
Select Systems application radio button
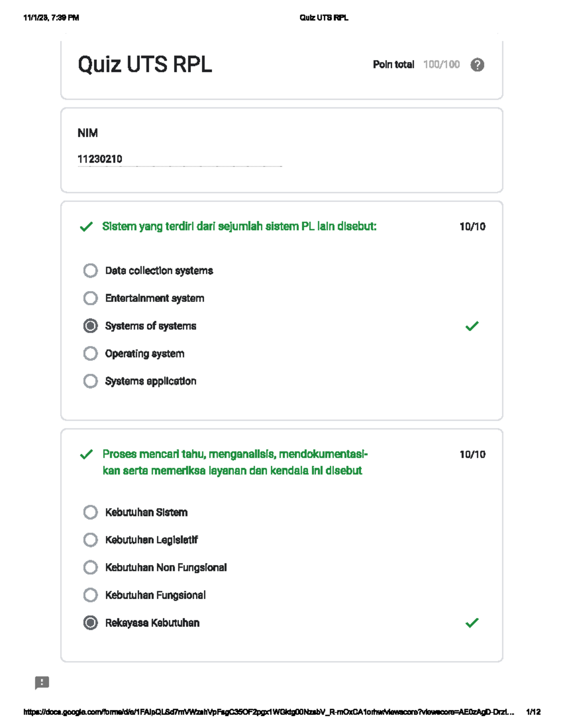pos(91,381)
